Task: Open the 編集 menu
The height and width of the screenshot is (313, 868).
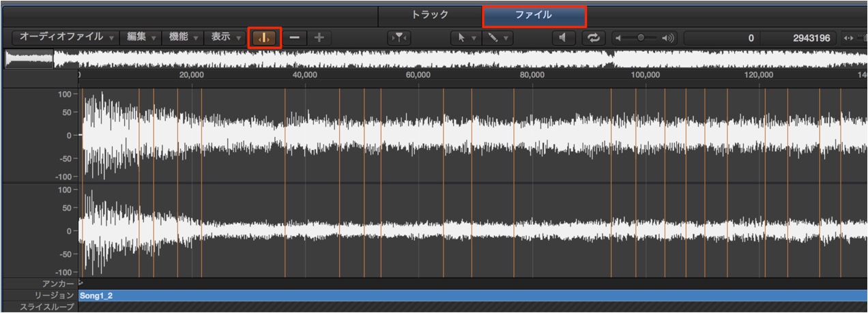Action: [141, 38]
